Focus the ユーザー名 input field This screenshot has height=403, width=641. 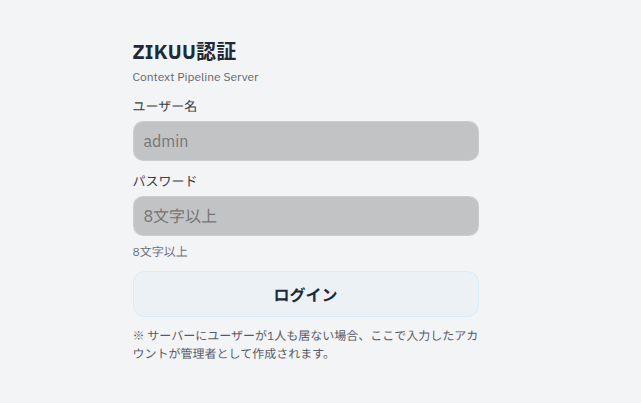306,141
